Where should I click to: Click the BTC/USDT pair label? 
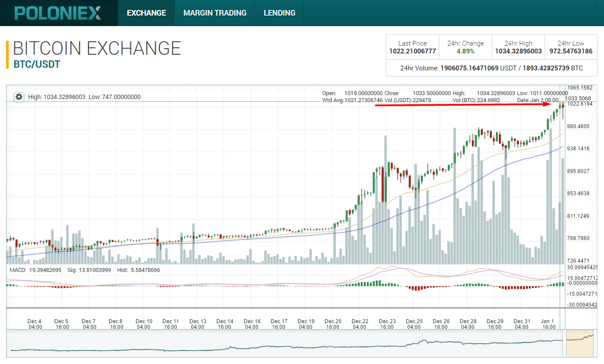[x=37, y=64]
